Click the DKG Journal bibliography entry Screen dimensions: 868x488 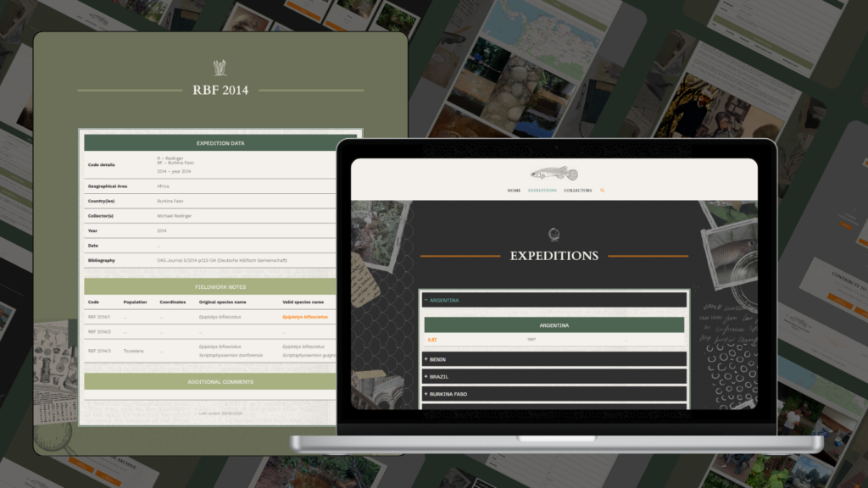[x=222, y=260]
